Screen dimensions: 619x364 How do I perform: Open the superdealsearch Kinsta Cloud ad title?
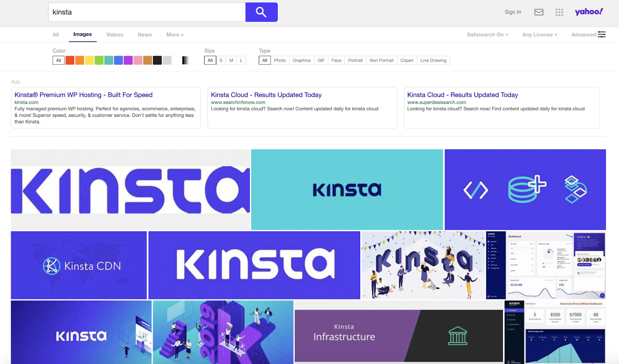463,95
